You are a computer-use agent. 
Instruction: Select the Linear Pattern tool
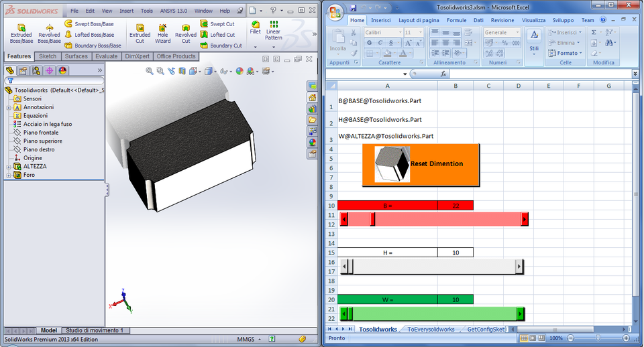click(274, 30)
